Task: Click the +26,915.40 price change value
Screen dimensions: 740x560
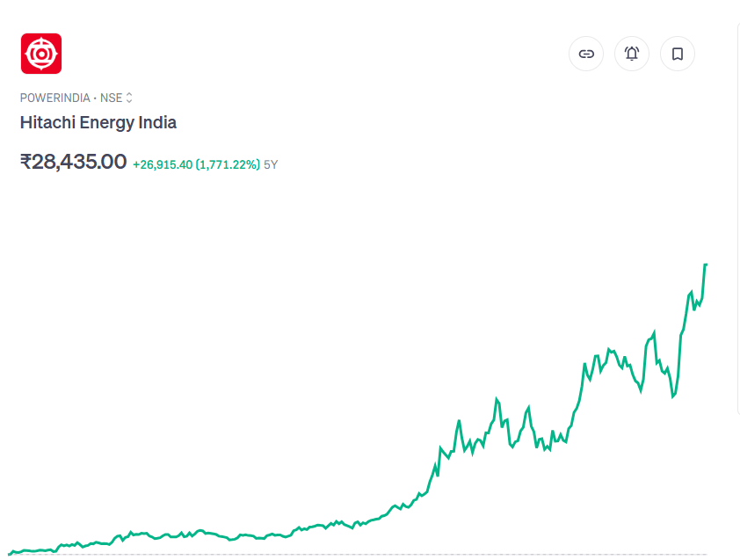Action: [163, 164]
